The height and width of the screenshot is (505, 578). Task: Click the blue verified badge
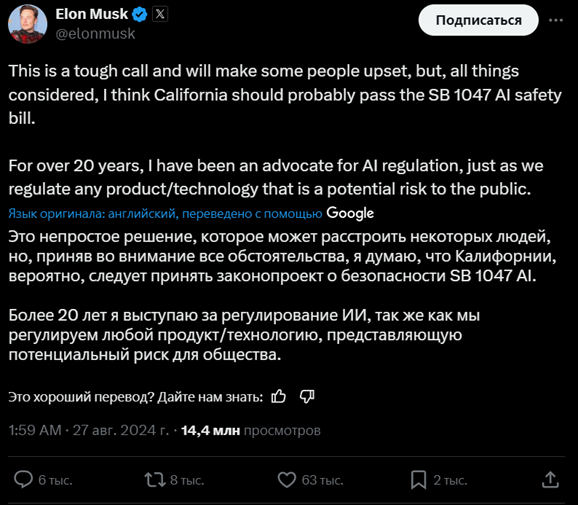click(140, 14)
